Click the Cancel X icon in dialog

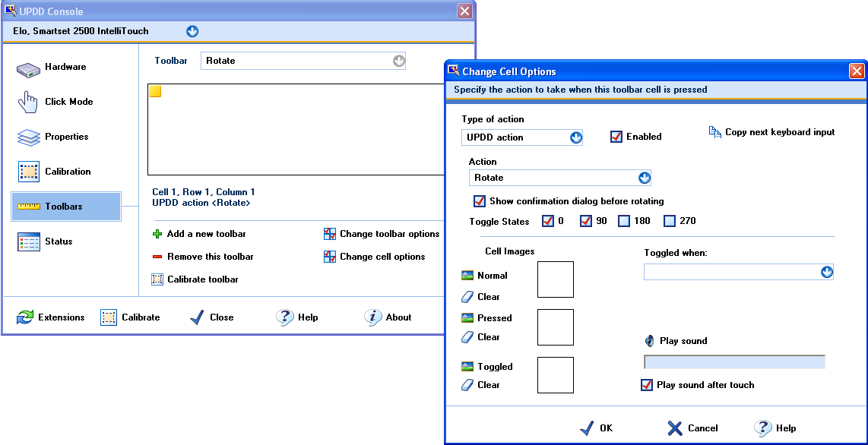point(675,428)
